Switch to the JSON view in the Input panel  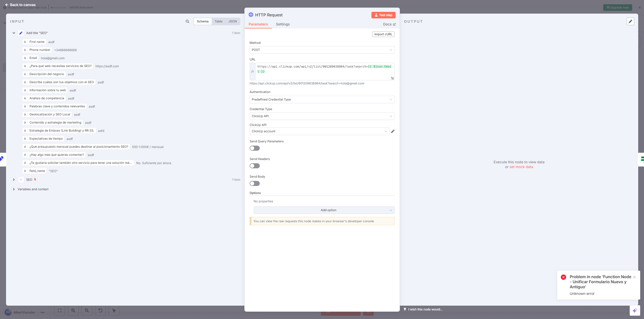(x=232, y=21)
